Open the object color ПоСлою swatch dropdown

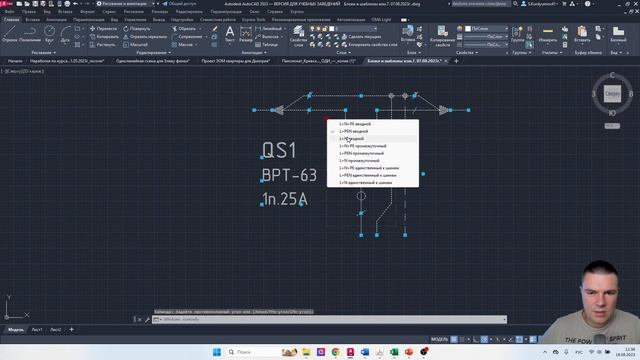coord(487,29)
